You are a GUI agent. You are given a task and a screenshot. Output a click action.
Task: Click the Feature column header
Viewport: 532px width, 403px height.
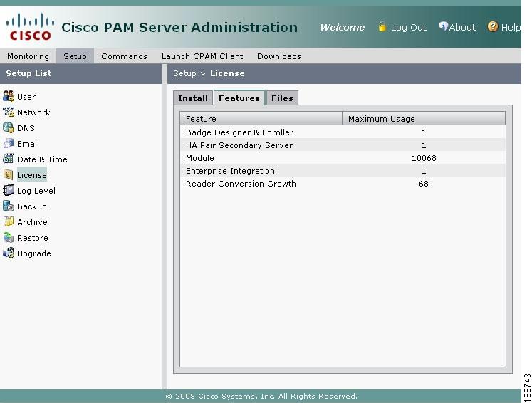261,119
